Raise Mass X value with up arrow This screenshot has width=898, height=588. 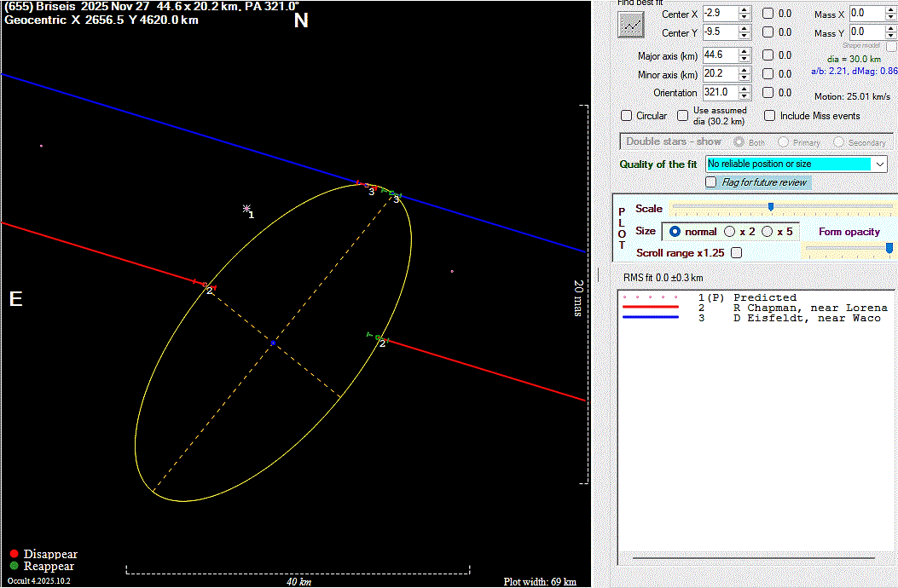tap(890, 10)
